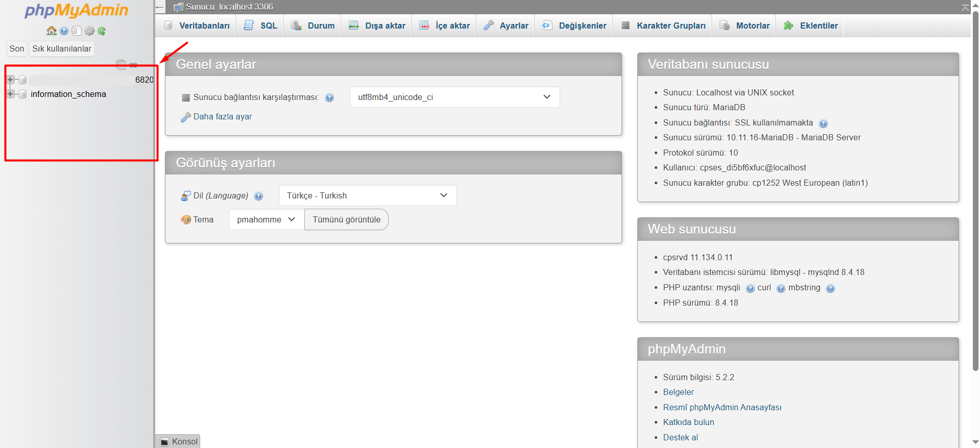980x448 pixels.
Task: Open the Türkçe - Turkish language dropdown
Action: point(367,195)
